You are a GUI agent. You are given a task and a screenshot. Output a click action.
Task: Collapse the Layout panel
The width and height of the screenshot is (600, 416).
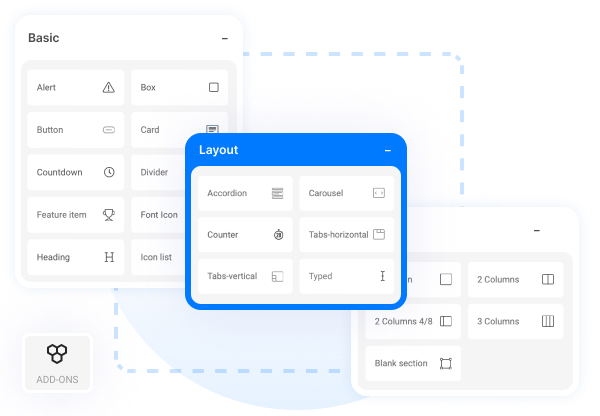pos(388,150)
